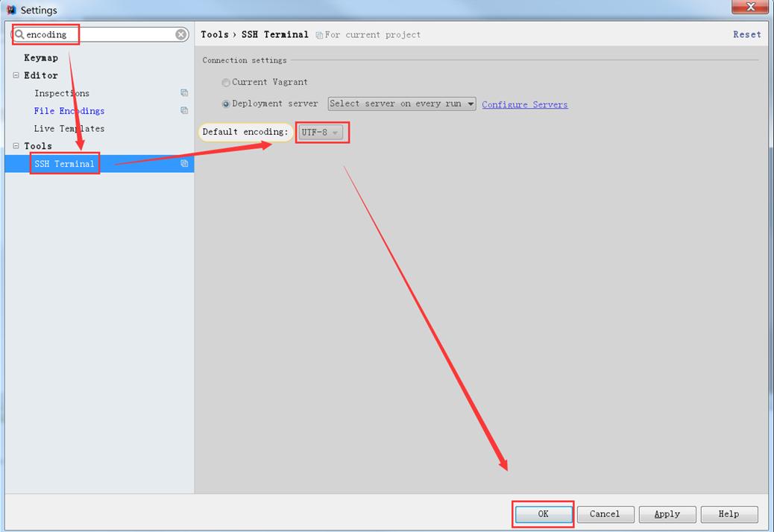This screenshot has height=532, width=774.
Task: Click the Cancel button
Action: pyautogui.click(x=605, y=514)
